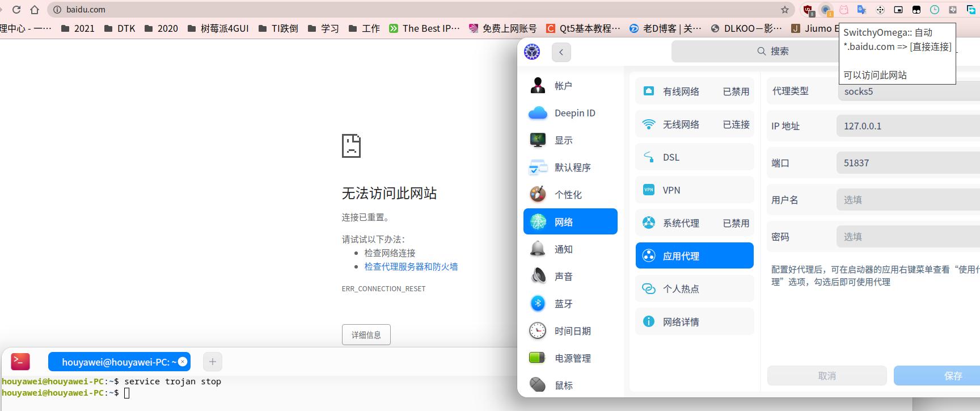Open the DSL section
Viewport: 980px width, 411px height.
pos(695,157)
